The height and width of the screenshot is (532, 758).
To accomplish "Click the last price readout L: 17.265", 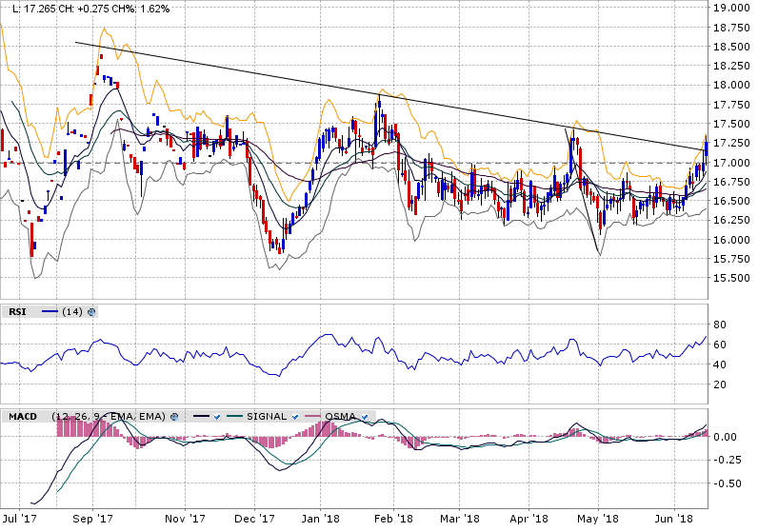I will click(x=31, y=8).
